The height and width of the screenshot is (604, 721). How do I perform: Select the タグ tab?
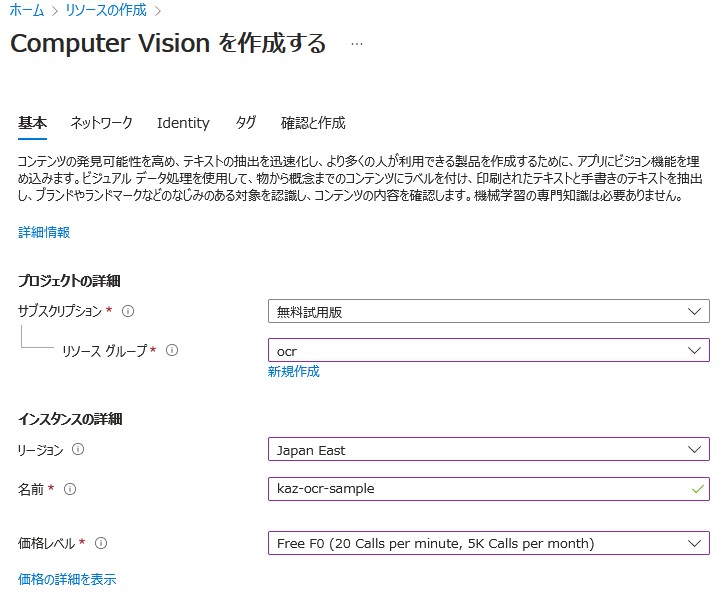point(245,123)
